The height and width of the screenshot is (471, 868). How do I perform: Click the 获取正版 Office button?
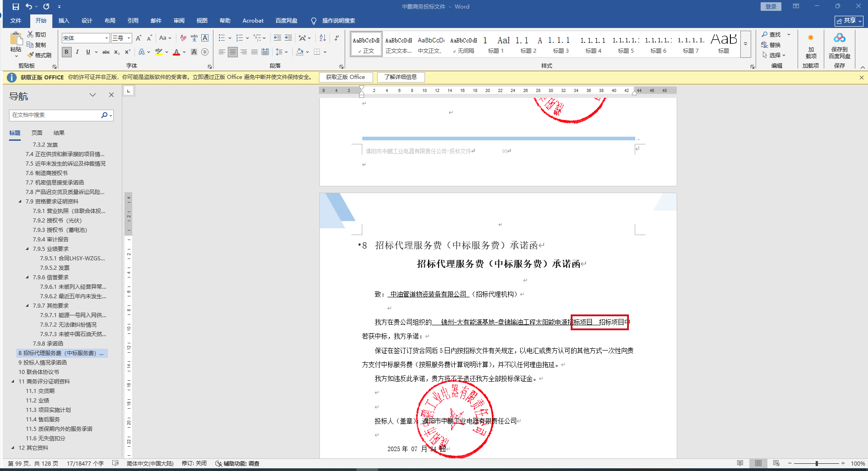[x=346, y=77]
